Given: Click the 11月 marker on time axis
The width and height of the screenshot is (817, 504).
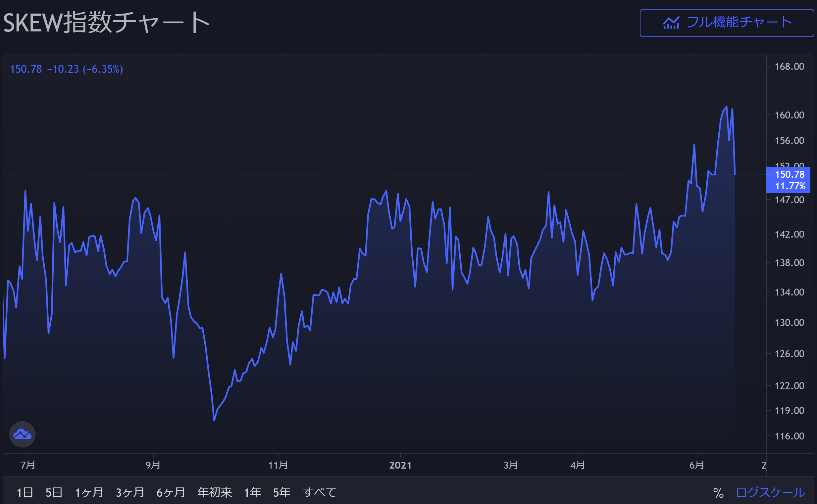Looking at the screenshot, I should coord(278,465).
